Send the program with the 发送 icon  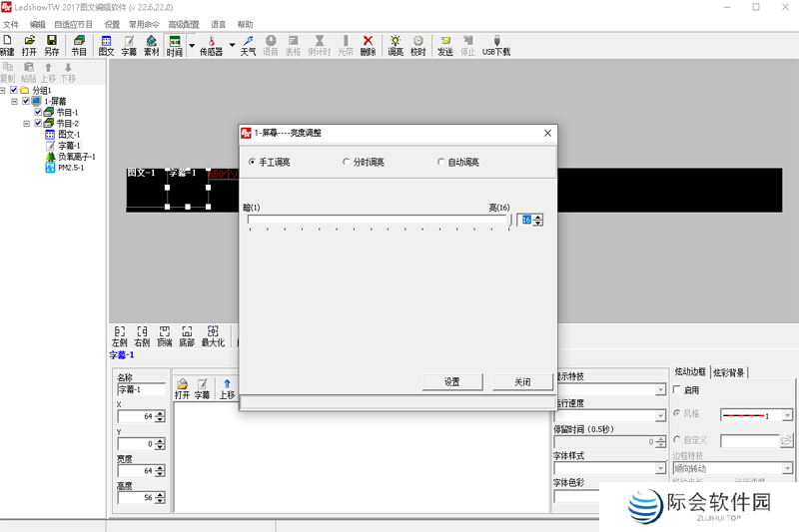(x=445, y=45)
